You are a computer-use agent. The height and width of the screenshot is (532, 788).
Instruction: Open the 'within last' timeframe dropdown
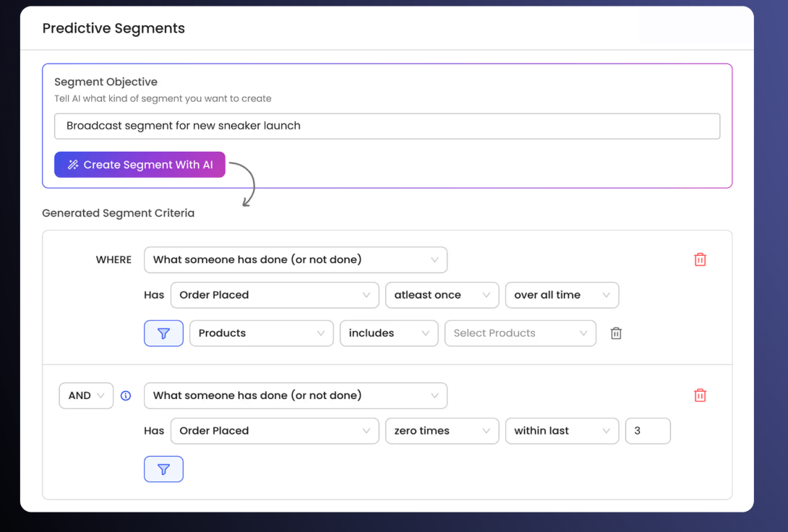pos(561,431)
